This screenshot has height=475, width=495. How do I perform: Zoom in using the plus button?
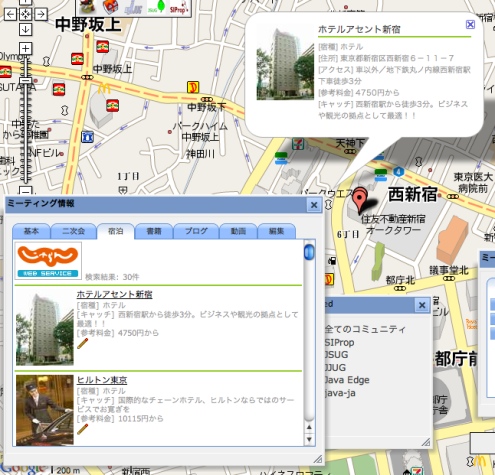26,49
